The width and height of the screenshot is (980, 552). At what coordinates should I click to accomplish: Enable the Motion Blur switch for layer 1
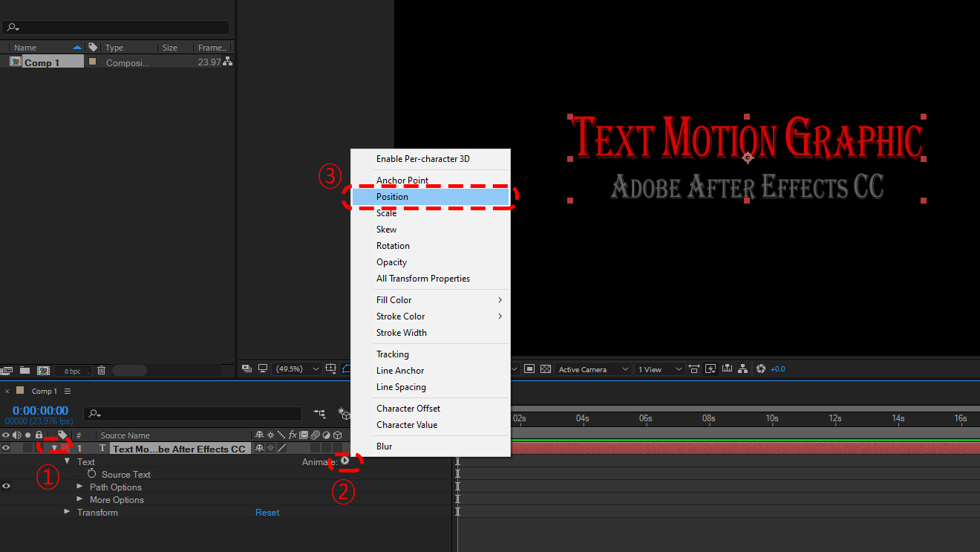315,448
